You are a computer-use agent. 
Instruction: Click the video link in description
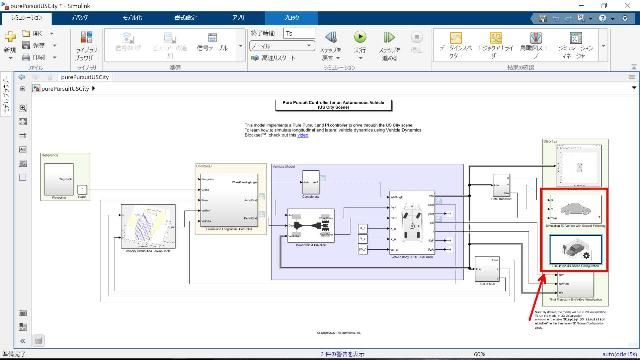pos(303,135)
